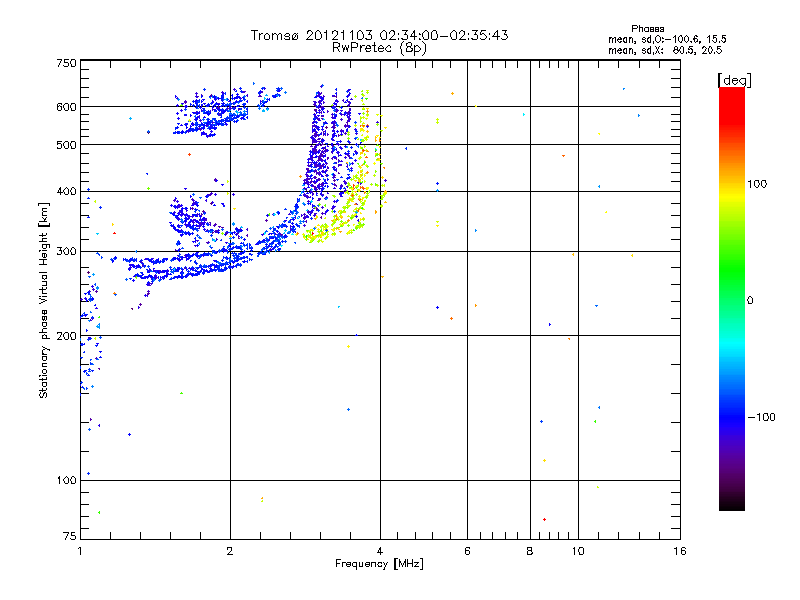Image resolution: width=800 pixels, height=600 pixels.
Task: Click the 'Phases' heading text
Action: coord(647,29)
